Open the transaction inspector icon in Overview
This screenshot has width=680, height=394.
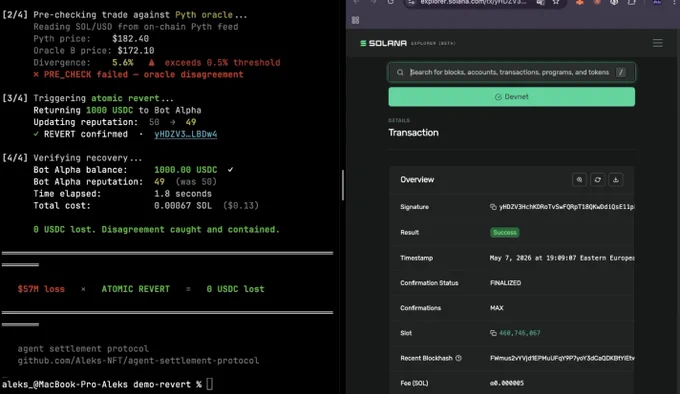tap(579, 179)
